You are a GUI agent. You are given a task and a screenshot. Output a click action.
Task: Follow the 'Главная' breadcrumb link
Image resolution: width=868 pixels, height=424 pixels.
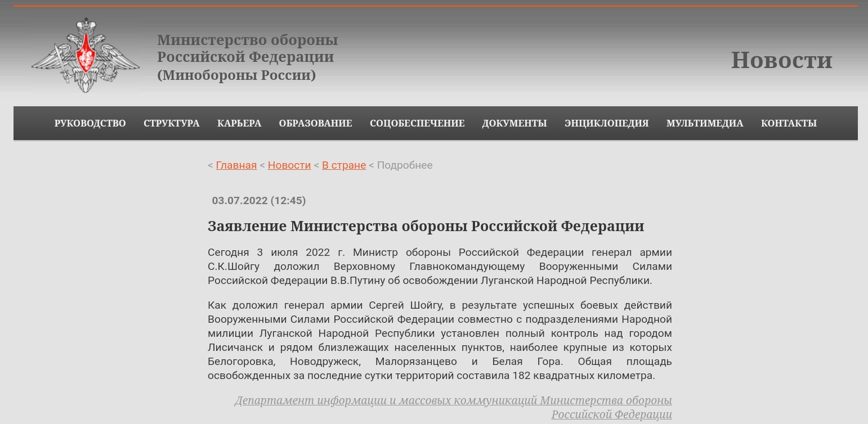tap(236, 165)
